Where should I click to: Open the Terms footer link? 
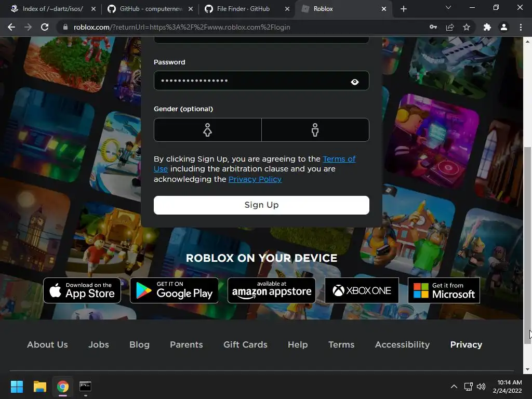pos(341,344)
